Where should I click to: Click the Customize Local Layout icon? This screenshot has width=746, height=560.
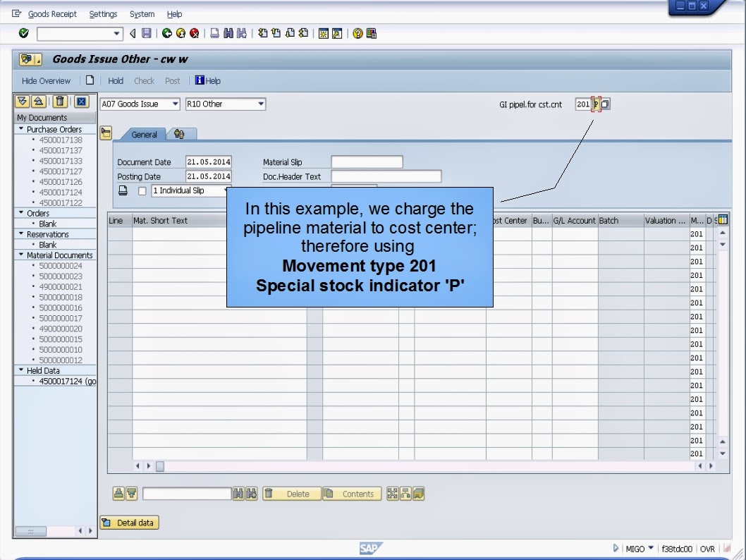tap(372, 33)
